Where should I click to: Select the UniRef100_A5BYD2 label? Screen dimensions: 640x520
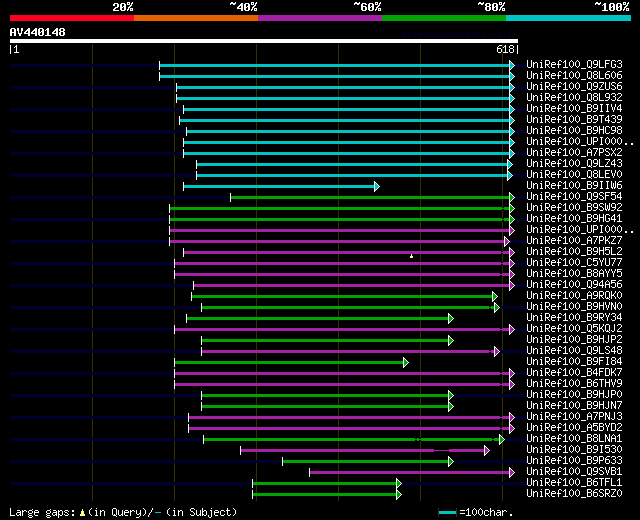[x=574, y=428]
